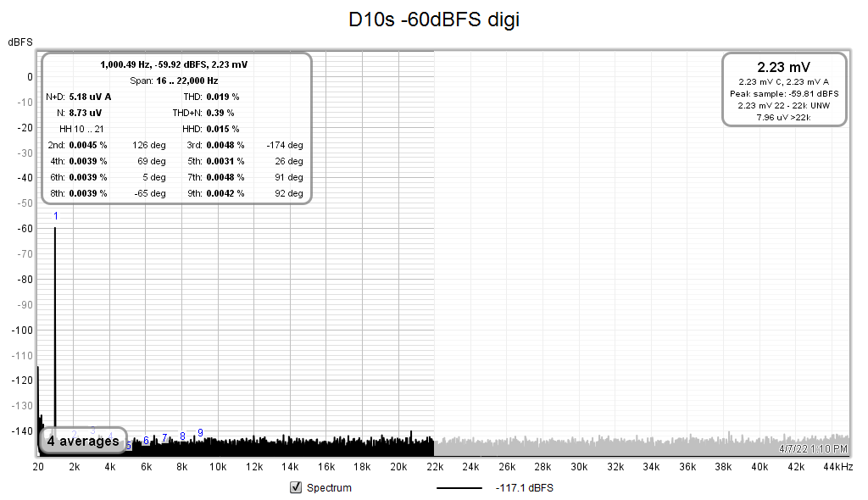
Task: Click the 7th harmonic percentage value
Action: pos(225,177)
